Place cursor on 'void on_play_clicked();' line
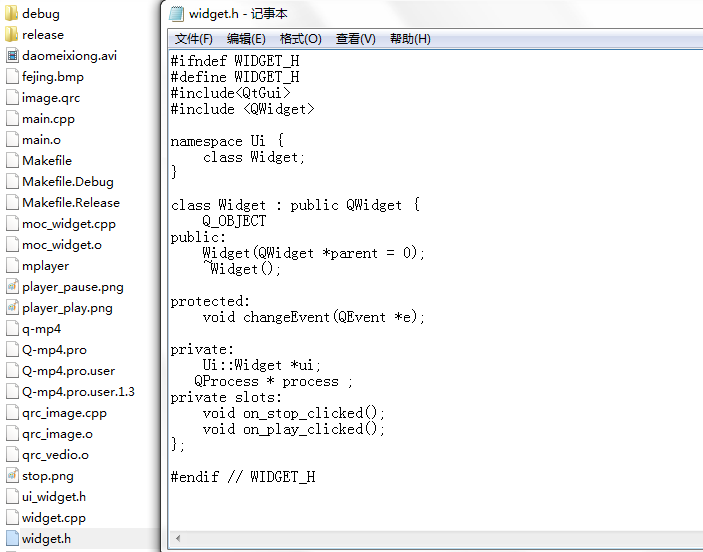The width and height of the screenshot is (703, 552). coord(294,429)
